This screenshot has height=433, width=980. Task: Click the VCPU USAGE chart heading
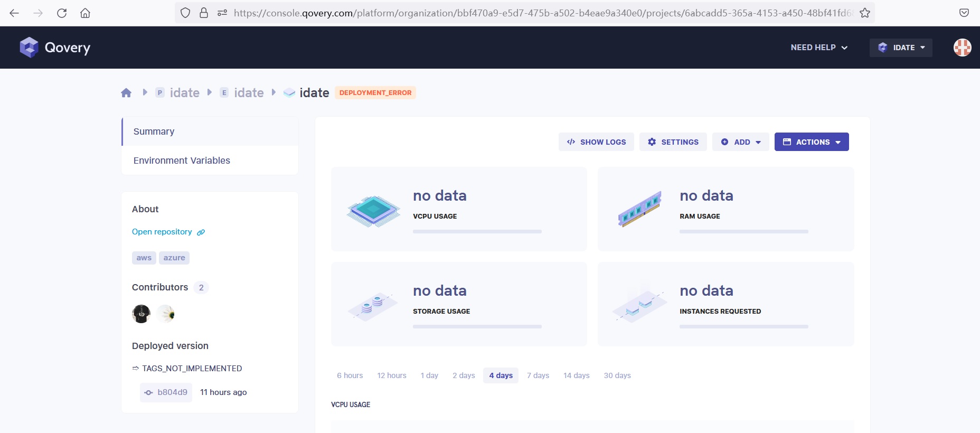coord(351,405)
